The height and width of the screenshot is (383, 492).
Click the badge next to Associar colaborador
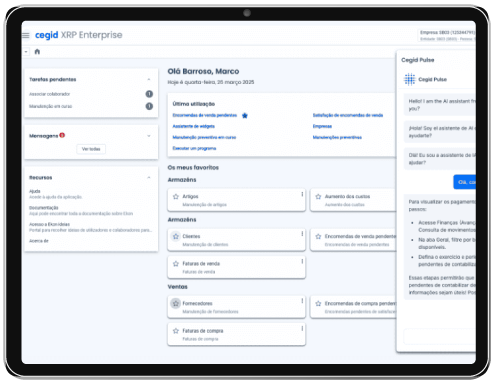click(x=149, y=94)
